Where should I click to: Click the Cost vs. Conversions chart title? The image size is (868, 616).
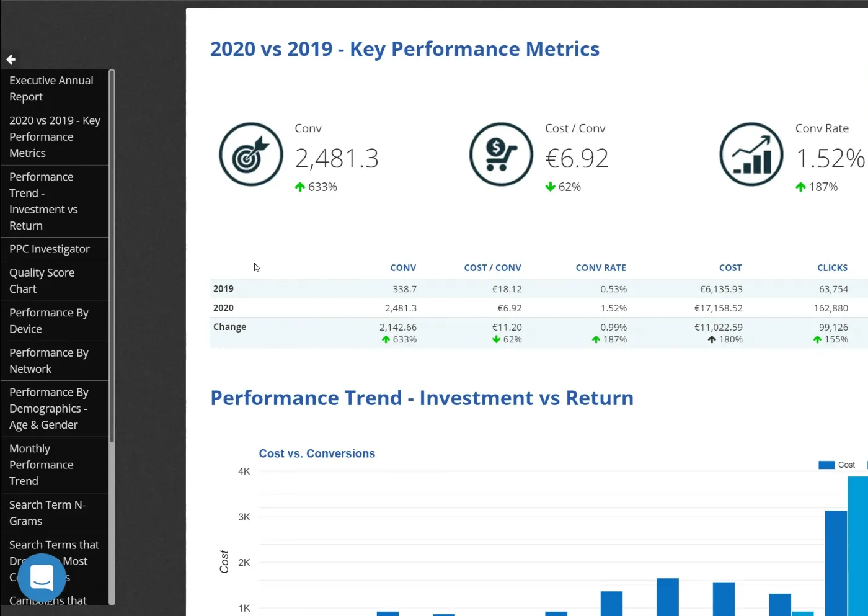tap(317, 453)
